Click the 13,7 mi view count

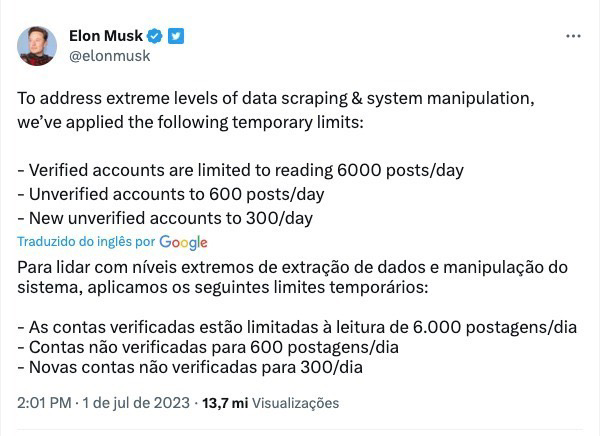[225, 403]
